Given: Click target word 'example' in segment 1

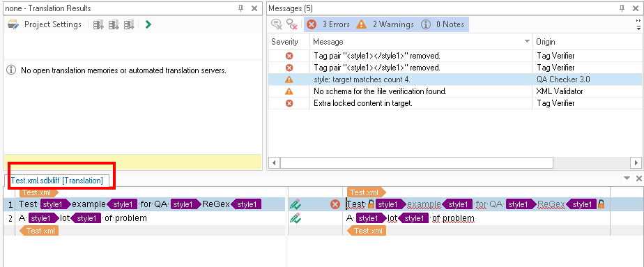Looking at the screenshot, I should click(x=424, y=204).
